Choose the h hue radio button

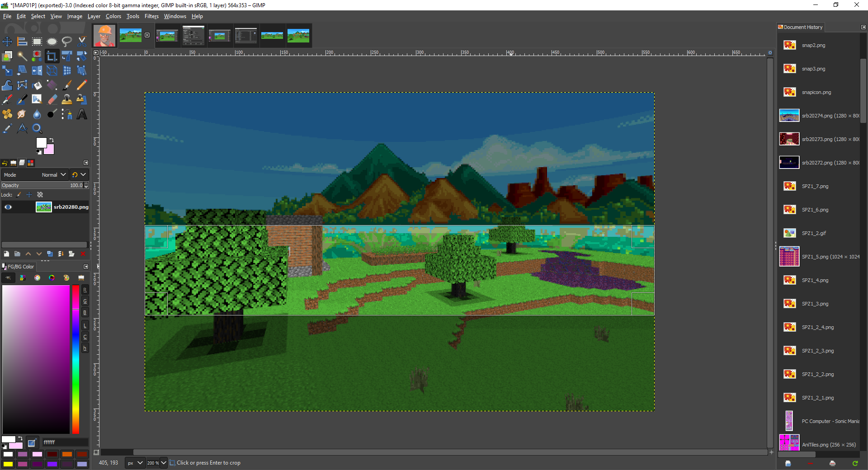85,348
